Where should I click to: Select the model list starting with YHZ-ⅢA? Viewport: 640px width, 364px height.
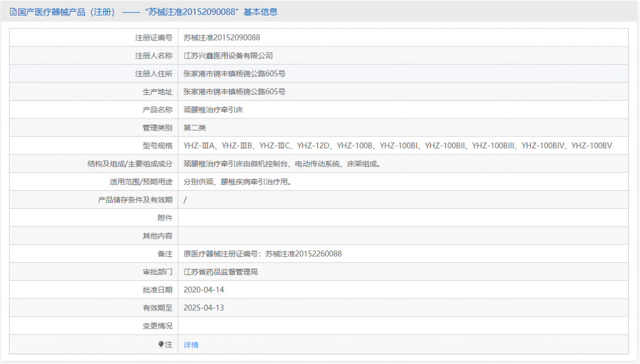point(398,145)
